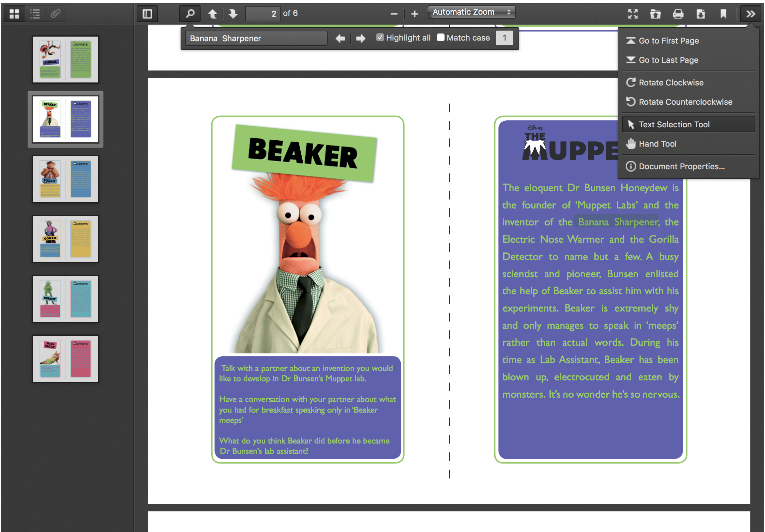
Task: Toggle the sidebar panel
Action: point(147,14)
